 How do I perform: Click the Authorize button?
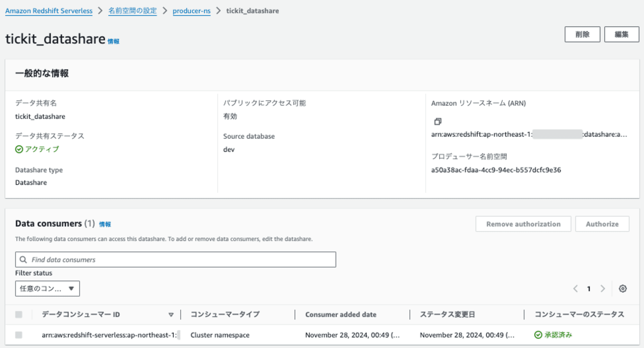click(602, 224)
